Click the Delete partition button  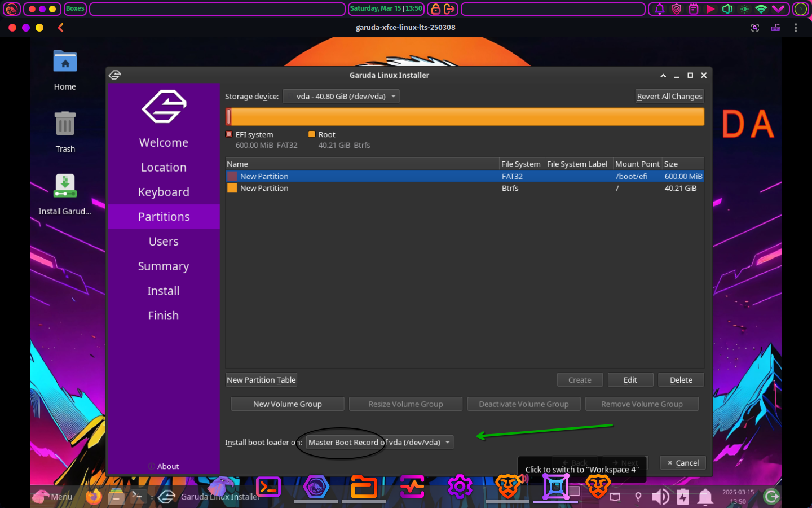tap(681, 380)
